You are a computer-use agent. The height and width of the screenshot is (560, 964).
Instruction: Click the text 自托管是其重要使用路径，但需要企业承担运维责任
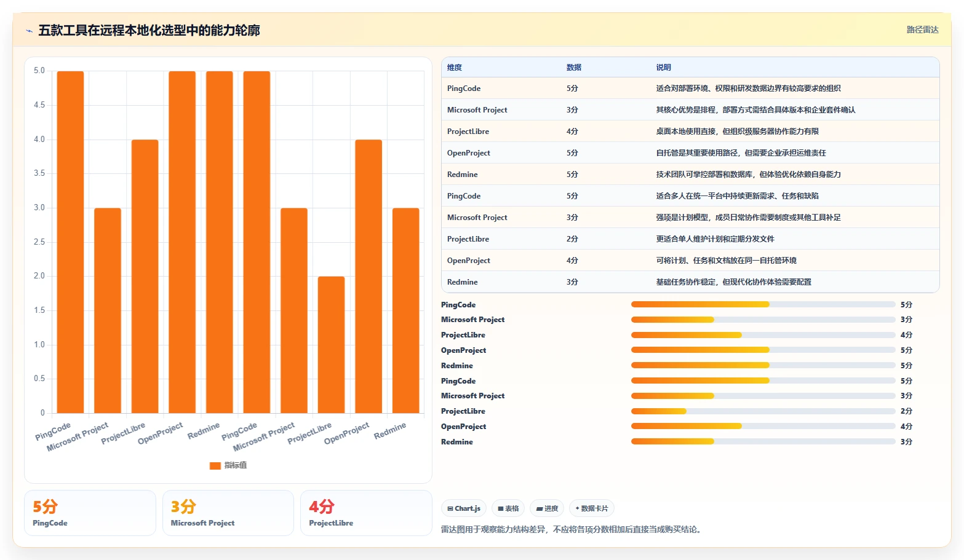[741, 153]
